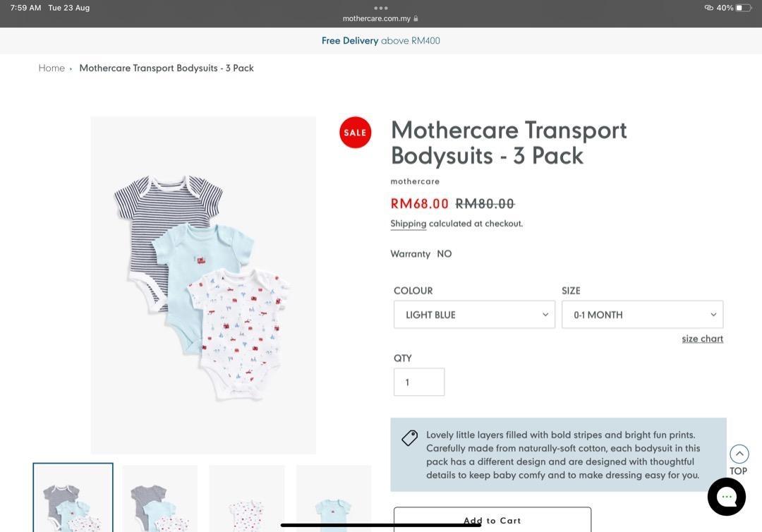Tap the red SALE badge
762x532 pixels.
[355, 133]
